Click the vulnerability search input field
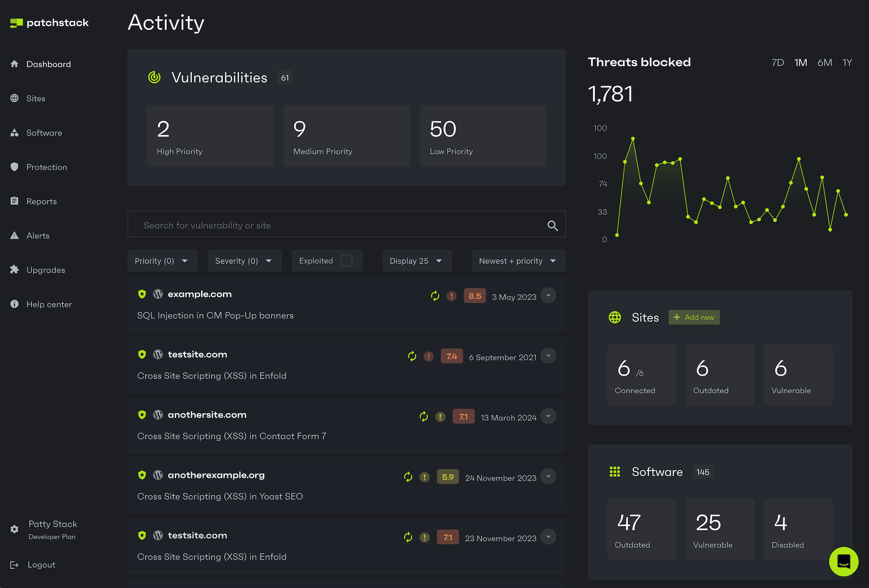Image resolution: width=869 pixels, height=588 pixels. click(x=338, y=224)
